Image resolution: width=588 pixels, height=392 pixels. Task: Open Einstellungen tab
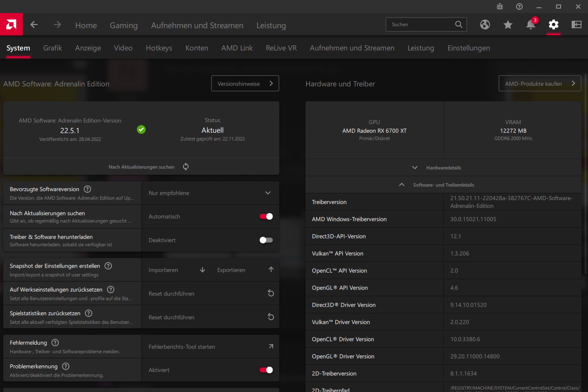pyautogui.click(x=468, y=48)
